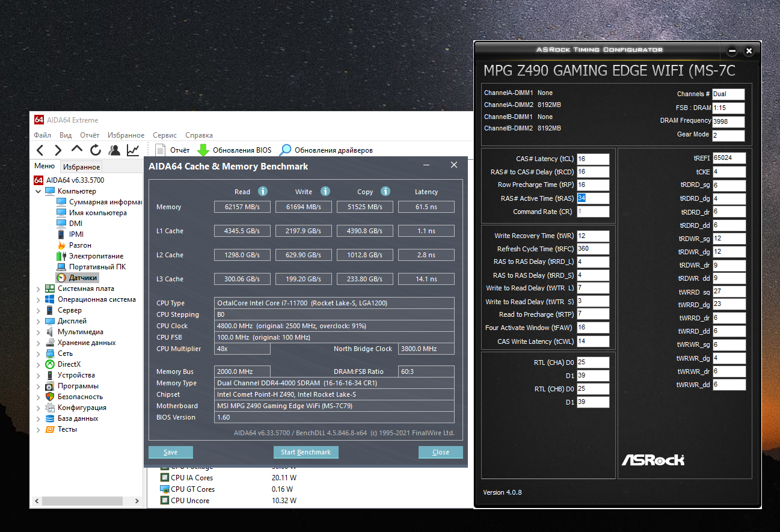Open the Файл menu
Viewport: 780px width, 532px height.
[x=43, y=135]
